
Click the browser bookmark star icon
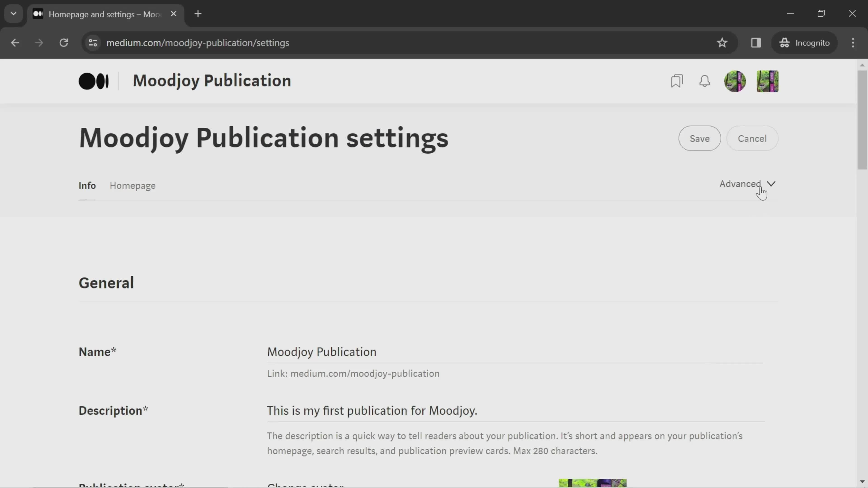(x=722, y=42)
